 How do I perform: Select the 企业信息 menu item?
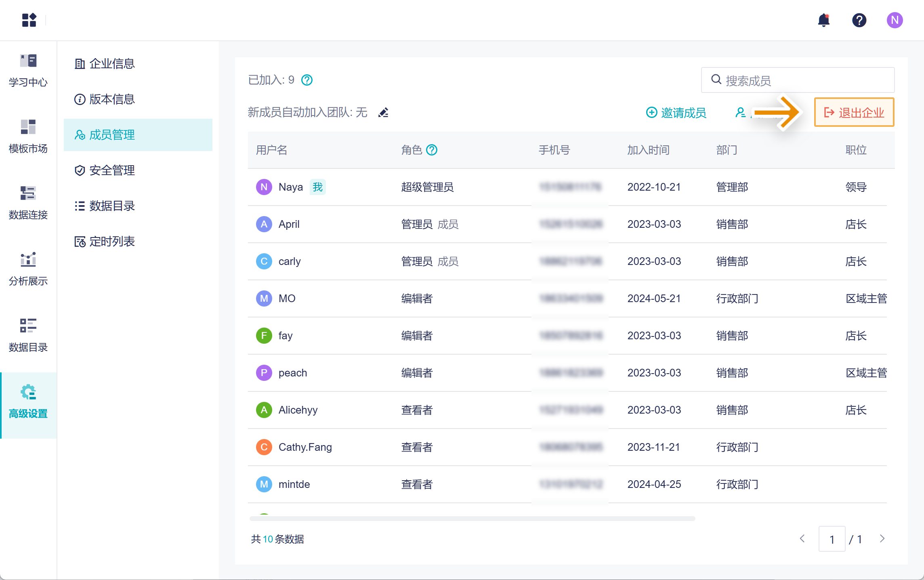[x=112, y=64]
